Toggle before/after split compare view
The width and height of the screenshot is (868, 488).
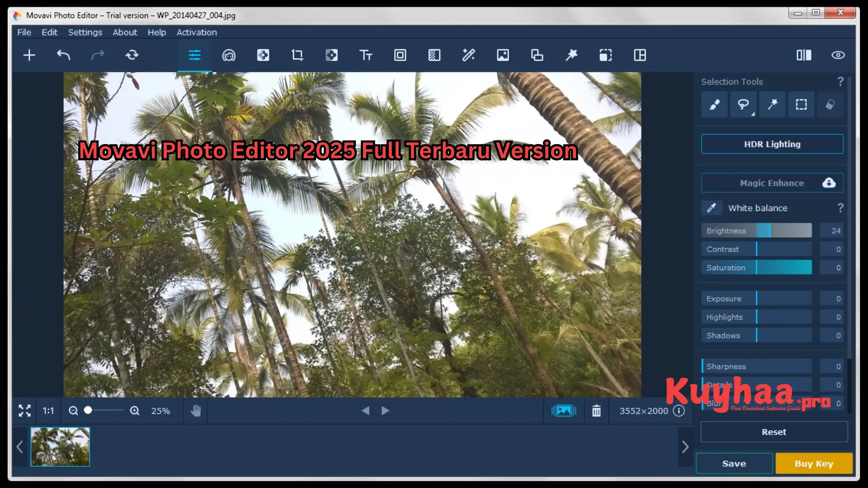coord(803,55)
